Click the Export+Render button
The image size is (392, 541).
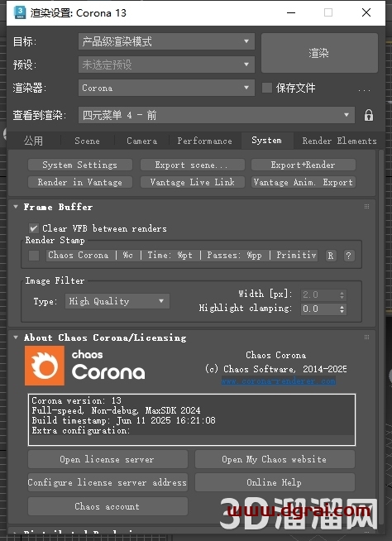pos(304,165)
